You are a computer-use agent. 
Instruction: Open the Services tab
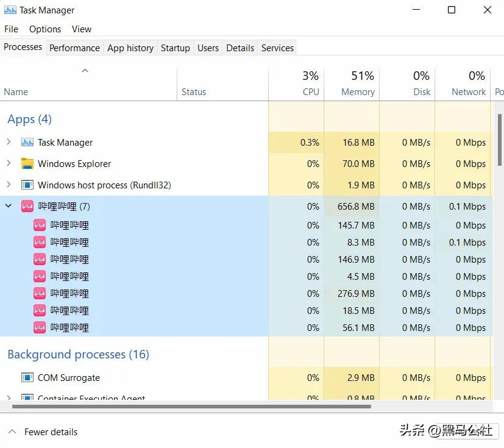click(277, 48)
